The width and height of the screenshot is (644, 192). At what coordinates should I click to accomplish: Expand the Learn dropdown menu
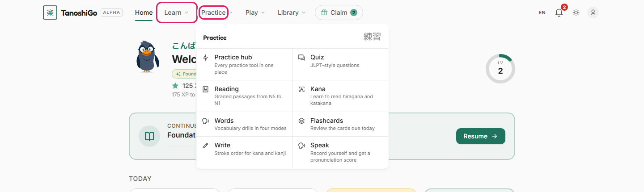point(177,13)
